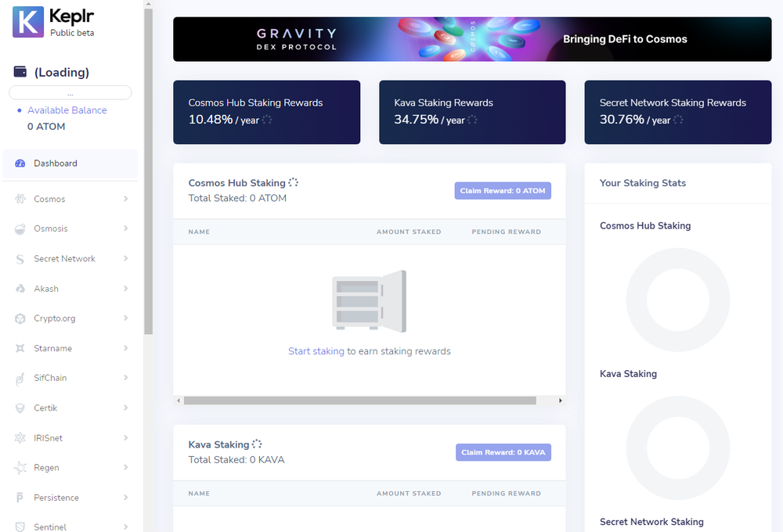The image size is (783, 532).
Task: Expand the Osmosis chevron arrow
Action: pyautogui.click(x=126, y=228)
